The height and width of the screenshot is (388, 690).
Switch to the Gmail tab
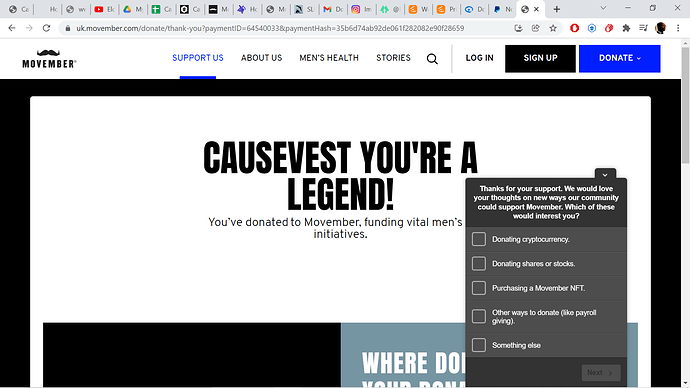pos(333,9)
